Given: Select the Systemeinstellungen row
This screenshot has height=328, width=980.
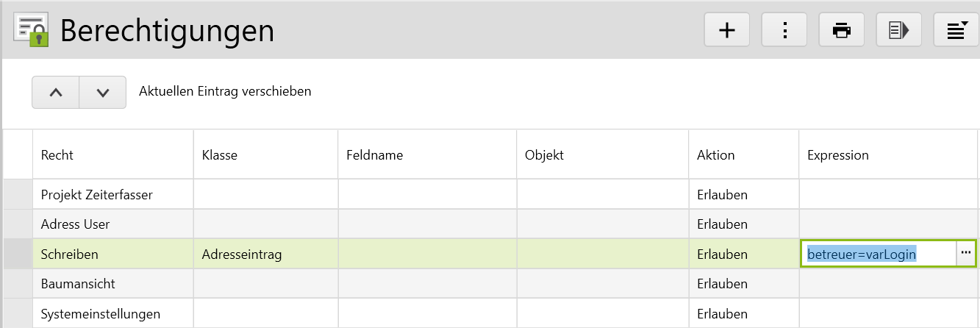Looking at the screenshot, I should coord(101,314).
